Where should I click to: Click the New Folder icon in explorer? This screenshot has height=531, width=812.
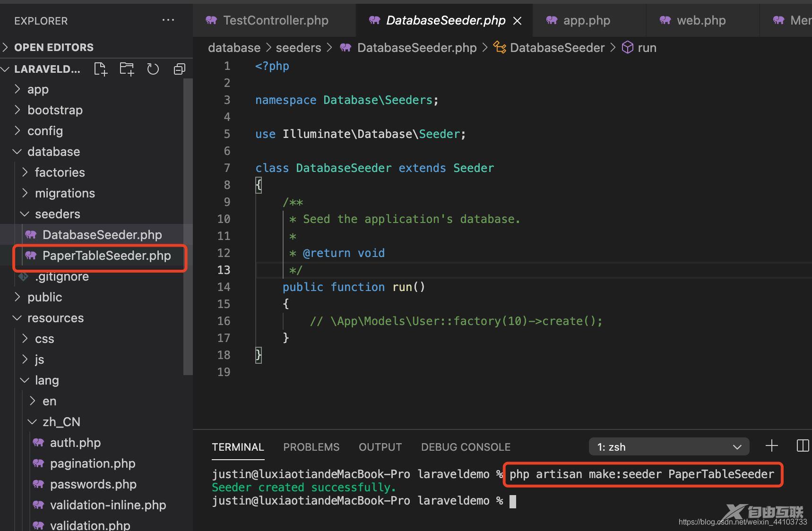pos(127,69)
